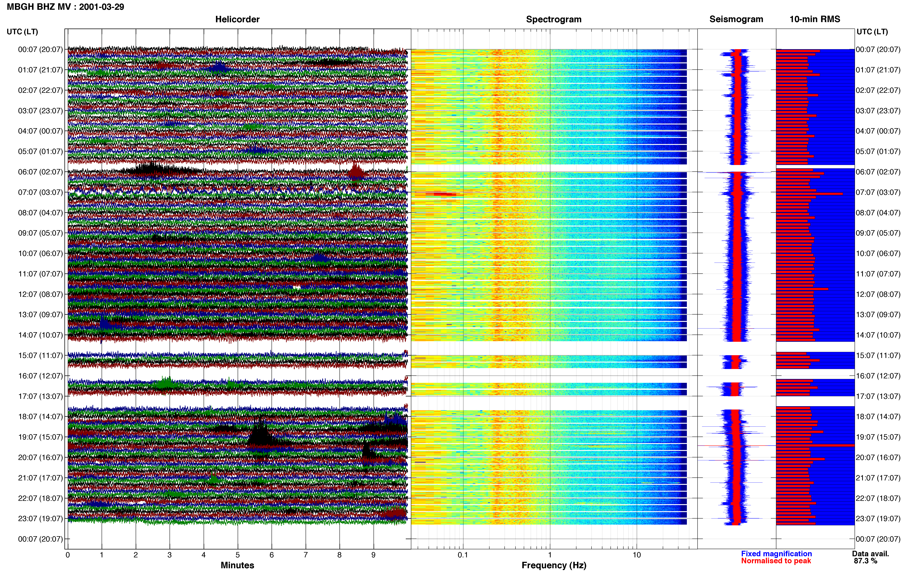Click the title 'MBGH BHZ MV : 2001-03-29'

(65, 7)
